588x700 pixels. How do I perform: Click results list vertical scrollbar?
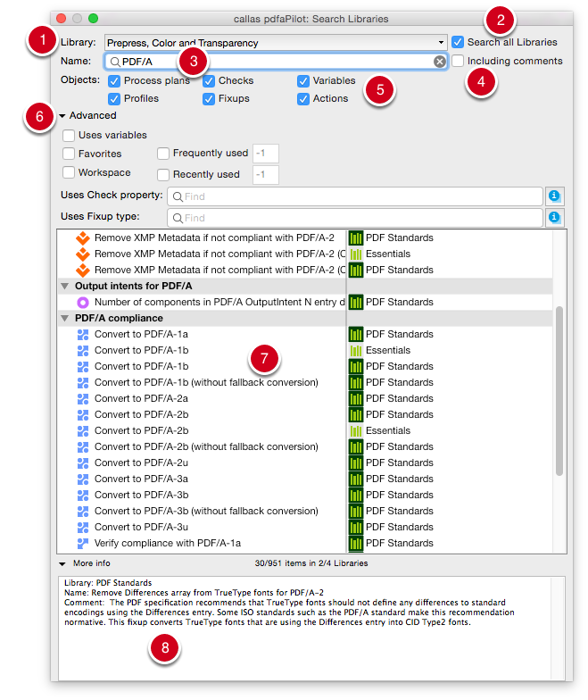559,391
